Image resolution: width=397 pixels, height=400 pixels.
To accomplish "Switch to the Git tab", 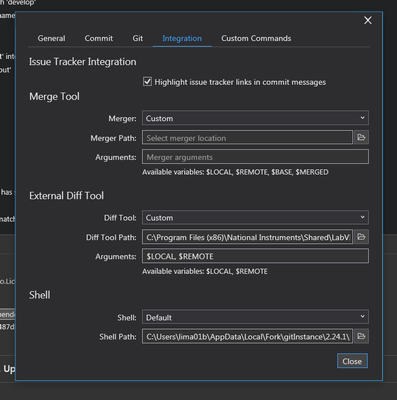I will (138, 38).
